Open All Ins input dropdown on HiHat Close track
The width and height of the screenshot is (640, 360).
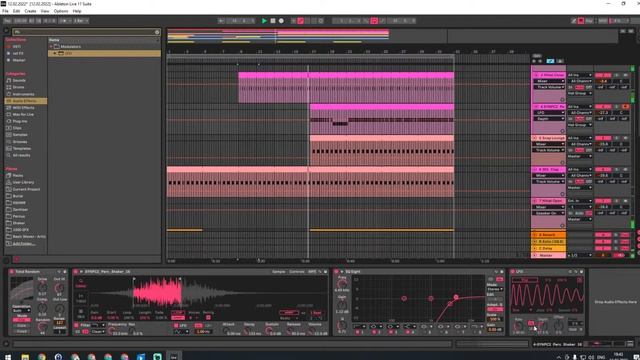580,75
